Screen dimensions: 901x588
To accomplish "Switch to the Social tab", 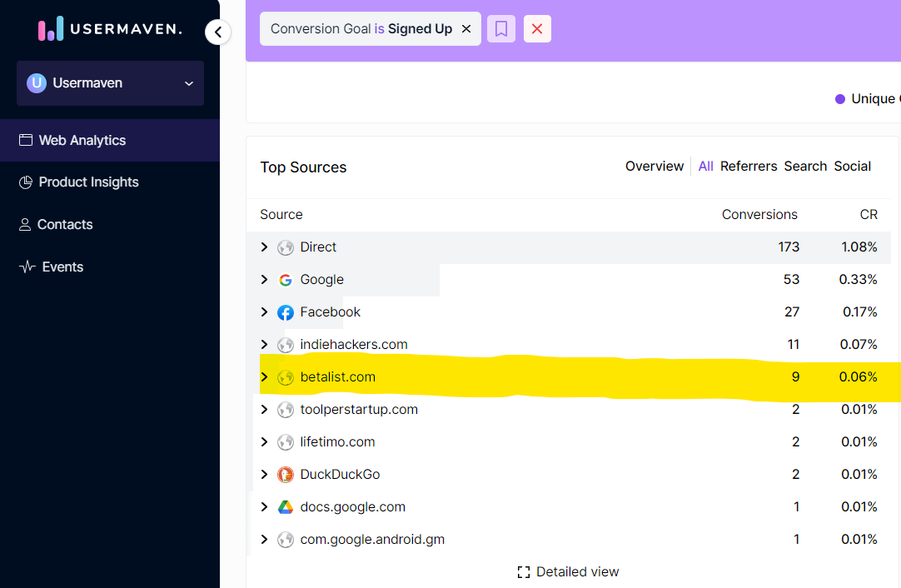I will coord(852,167).
